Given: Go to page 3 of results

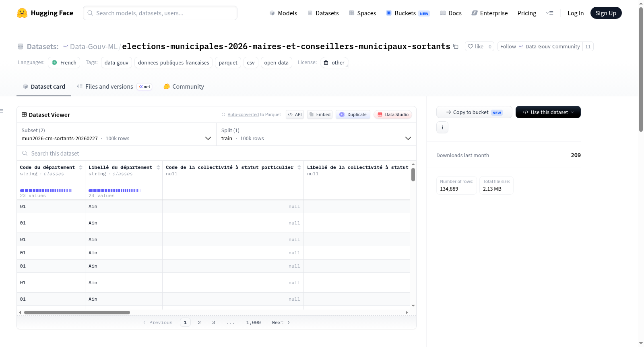Looking at the screenshot, I should pyautogui.click(x=213, y=322).
